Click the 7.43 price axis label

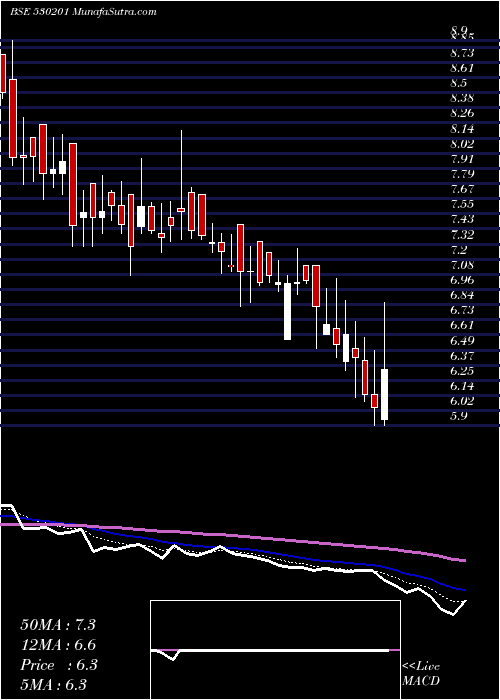coord(462,219)
